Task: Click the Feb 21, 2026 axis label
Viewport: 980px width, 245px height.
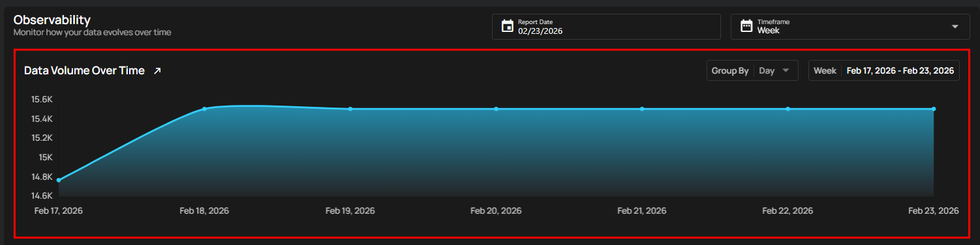Action: tap(642, 210)
